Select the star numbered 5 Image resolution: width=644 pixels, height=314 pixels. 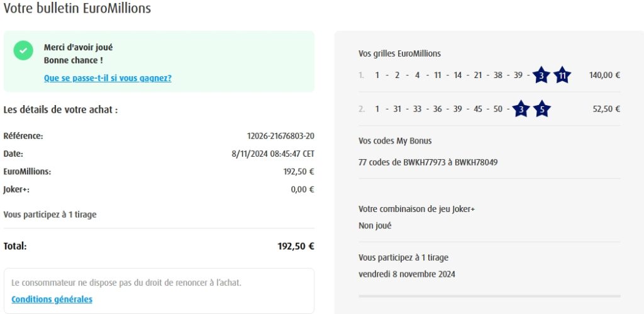[542, 109]
